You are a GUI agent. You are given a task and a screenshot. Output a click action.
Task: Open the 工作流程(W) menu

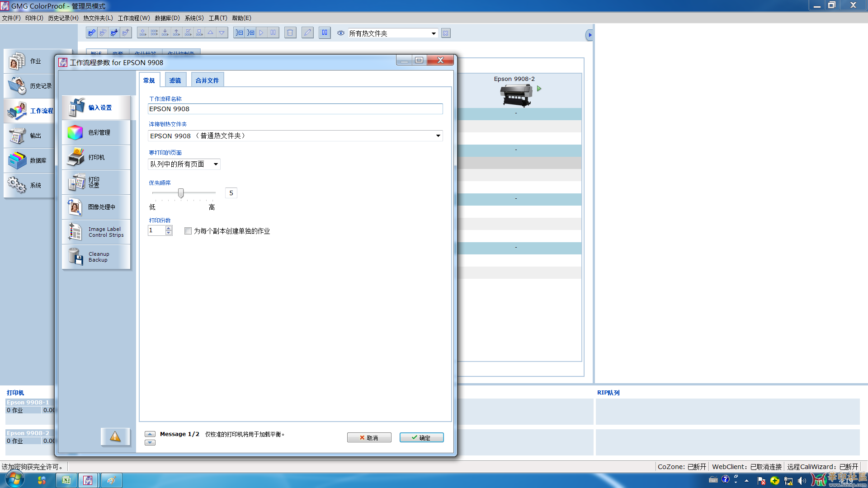coord(134,18)
